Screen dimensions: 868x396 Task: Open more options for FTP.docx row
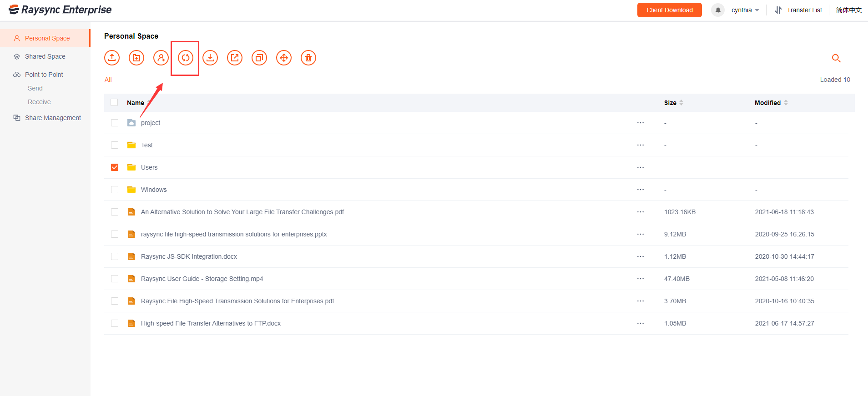click(641, 323)
